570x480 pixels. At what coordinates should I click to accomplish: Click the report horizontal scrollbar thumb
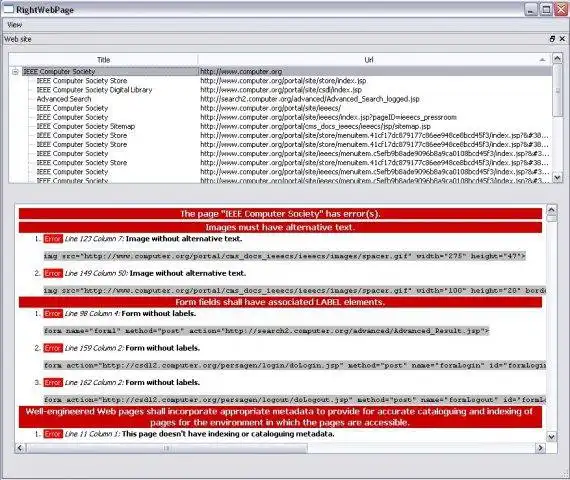[167, 448]
